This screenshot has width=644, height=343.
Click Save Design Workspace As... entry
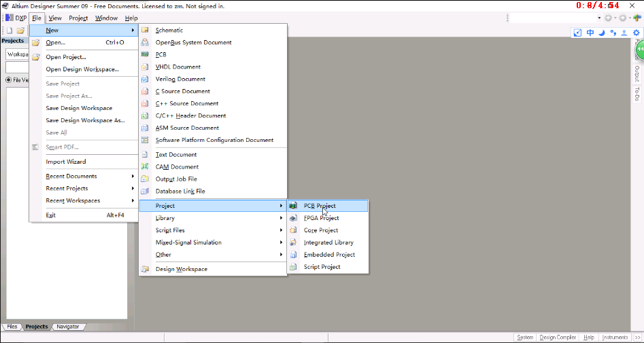click(84, 120)
